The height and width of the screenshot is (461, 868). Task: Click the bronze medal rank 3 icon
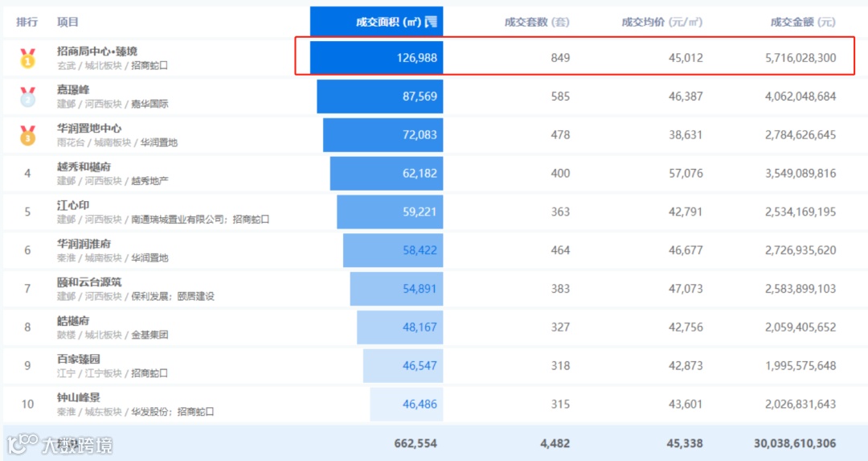27,135
